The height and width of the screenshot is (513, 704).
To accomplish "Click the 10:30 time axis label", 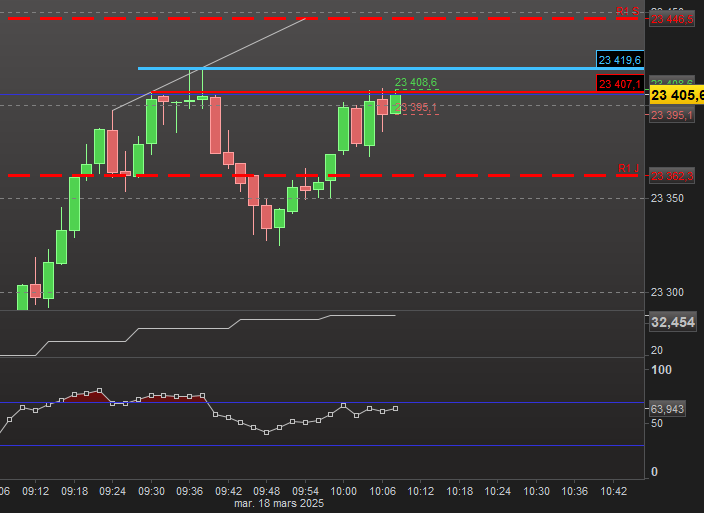I will (537, 491).
